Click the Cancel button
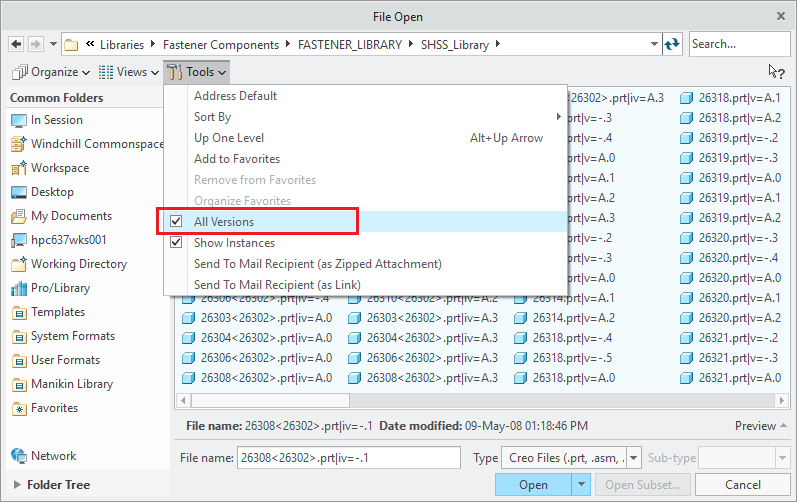Screen dimensions: 797x502 (x=743, y=485)
